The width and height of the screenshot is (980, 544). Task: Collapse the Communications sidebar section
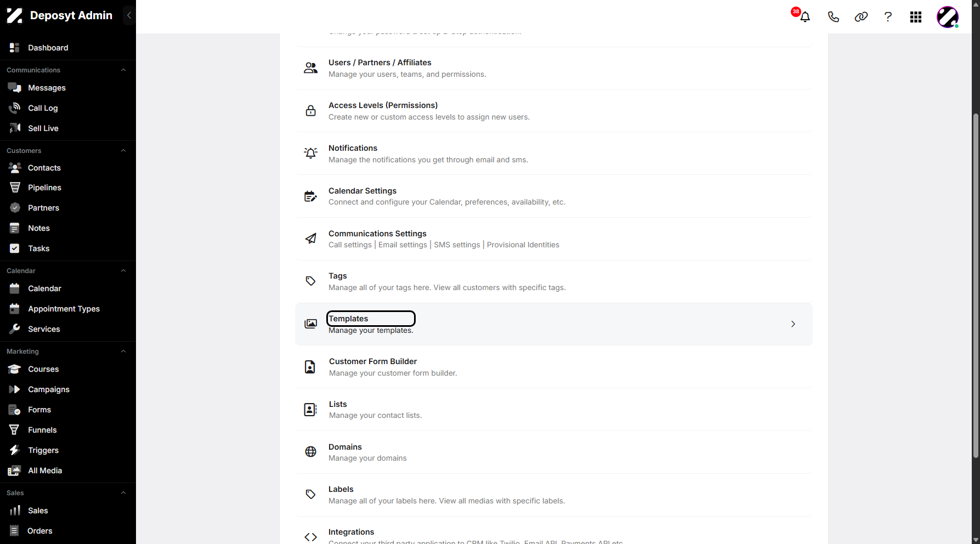point(123,70)
